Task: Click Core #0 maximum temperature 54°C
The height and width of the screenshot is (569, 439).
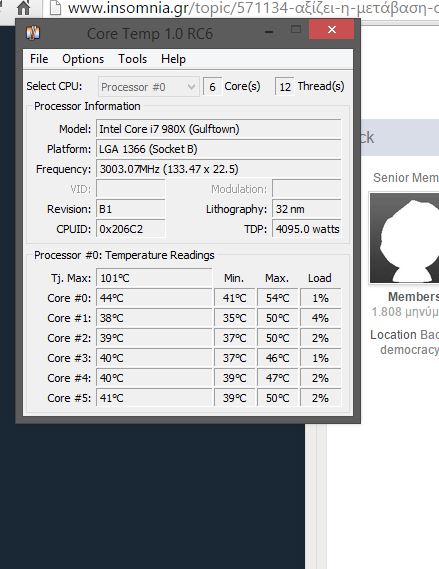Action: click(278, 298)
